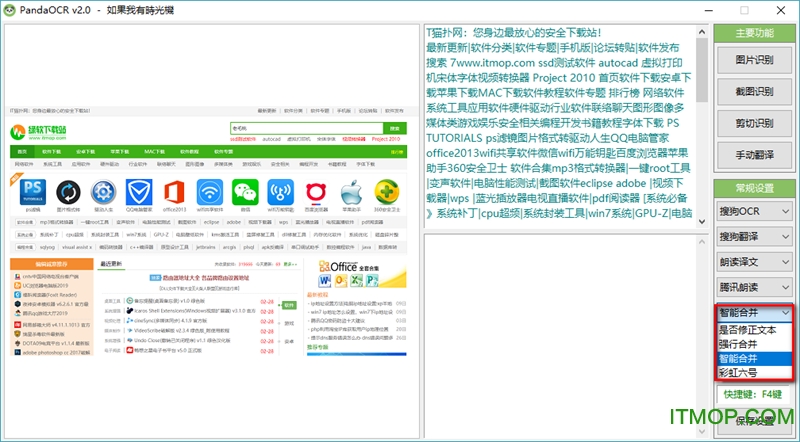Image resolution: width=800 pixels, height=442 pixels.
Task: Start screenshot recognition with 截图识别
Action: tap(754, 91)
